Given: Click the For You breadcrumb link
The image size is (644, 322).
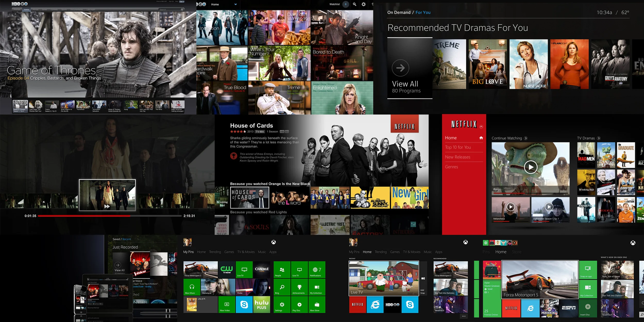Looking at the screenshot, I should (x=423, y=12).
